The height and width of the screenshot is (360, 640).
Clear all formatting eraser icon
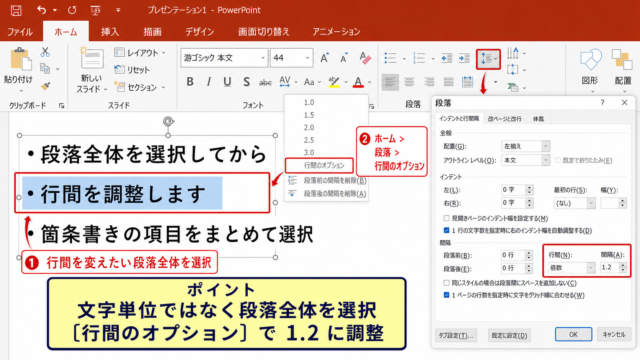click(364, 58)
